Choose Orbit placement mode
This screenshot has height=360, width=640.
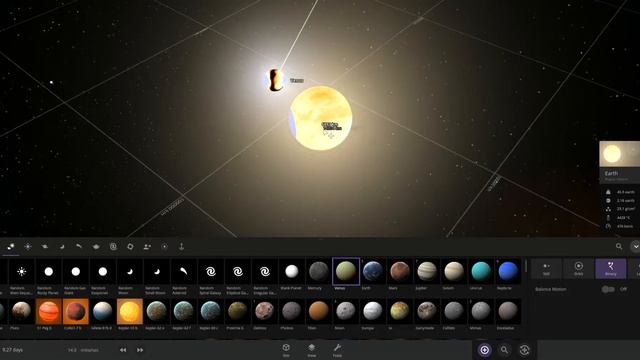click(578, 269)
